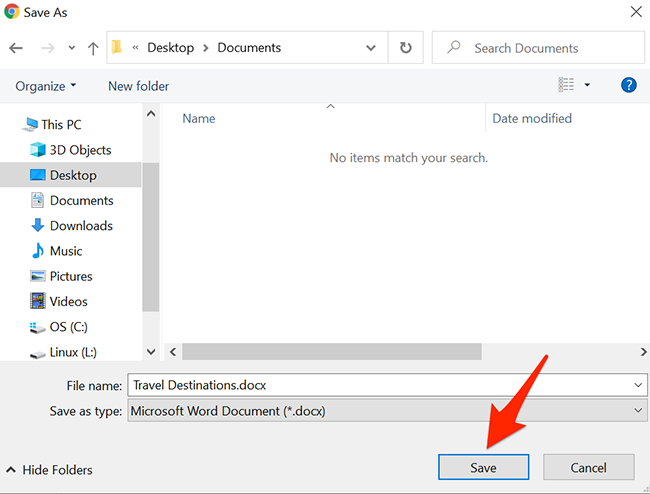Screen dimensions: 650x494
Task: Open the File name history dropdown
Action: [639, 385]
